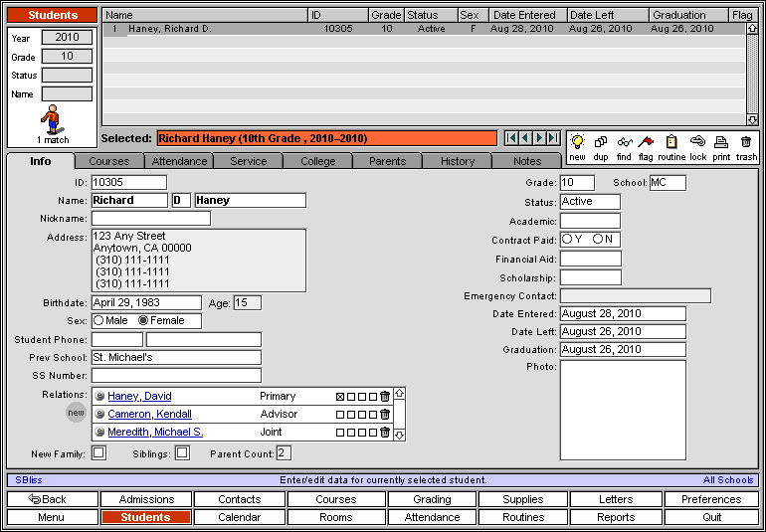766x532 pixels.
Task: Go to the next record arrow
Action: pos(539,138)
